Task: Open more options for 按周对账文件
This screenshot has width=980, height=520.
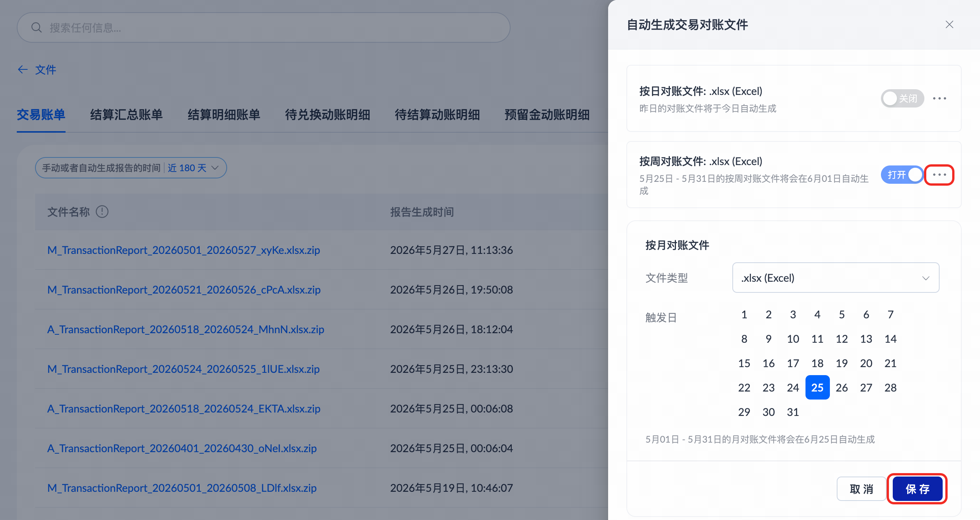Action: click(x=939, y=175)
